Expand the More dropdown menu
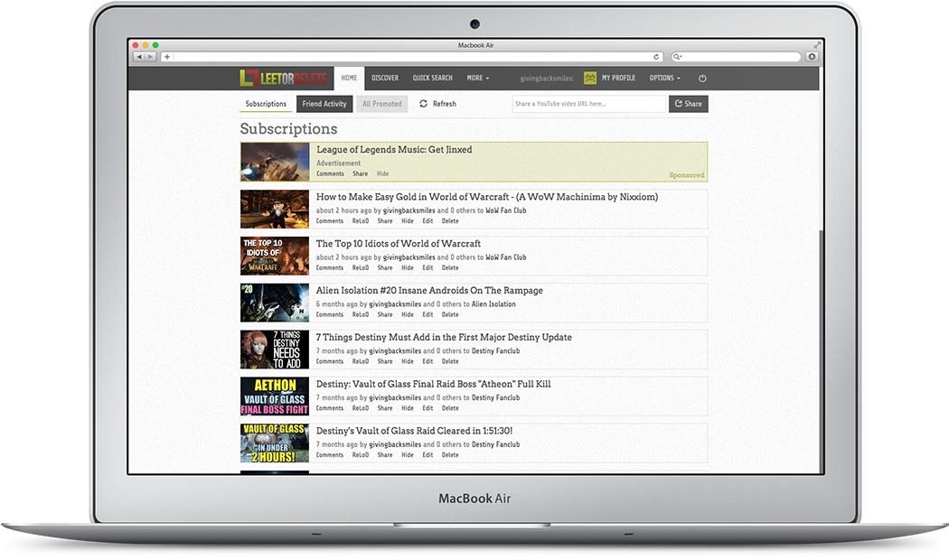The height and width of the screenshot is (560, 949). 477,78
